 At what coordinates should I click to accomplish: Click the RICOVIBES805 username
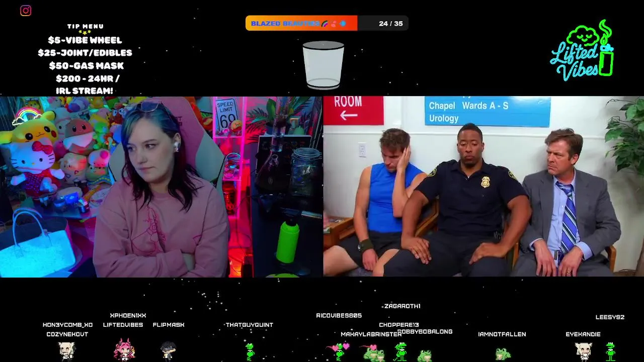339,316
